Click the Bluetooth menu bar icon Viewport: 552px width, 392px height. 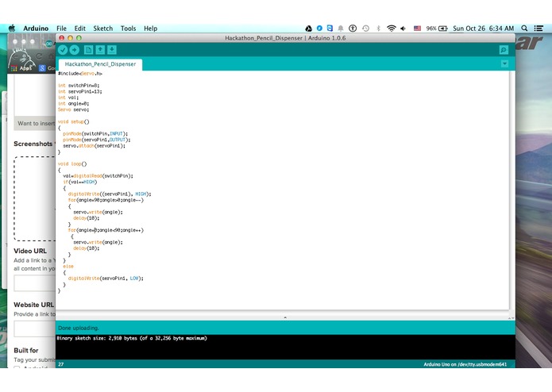click(378, 29)
